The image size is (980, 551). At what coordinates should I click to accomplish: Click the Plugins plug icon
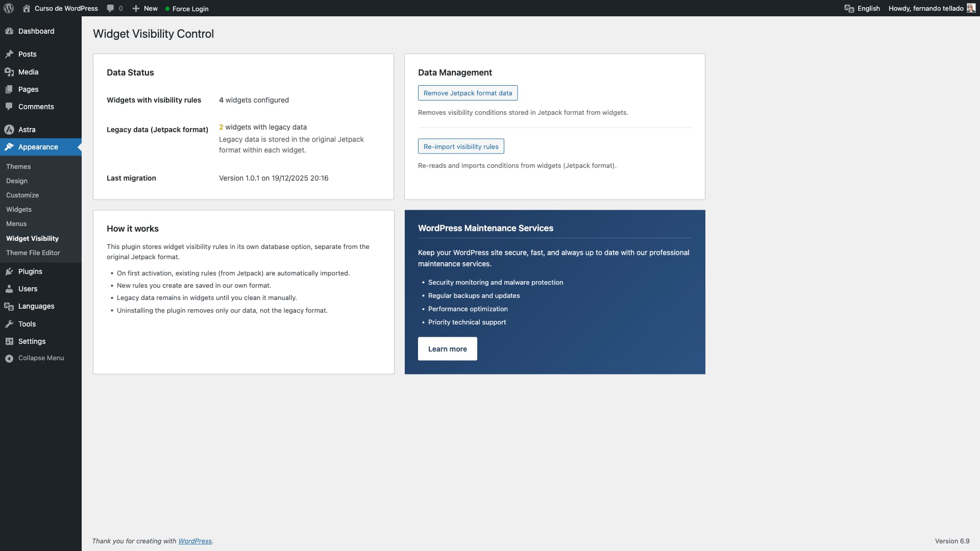[x=9, y=271]
